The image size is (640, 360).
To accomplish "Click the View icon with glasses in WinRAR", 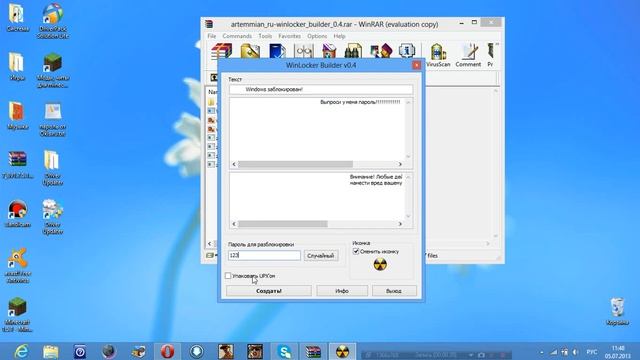I will point(304,51).
